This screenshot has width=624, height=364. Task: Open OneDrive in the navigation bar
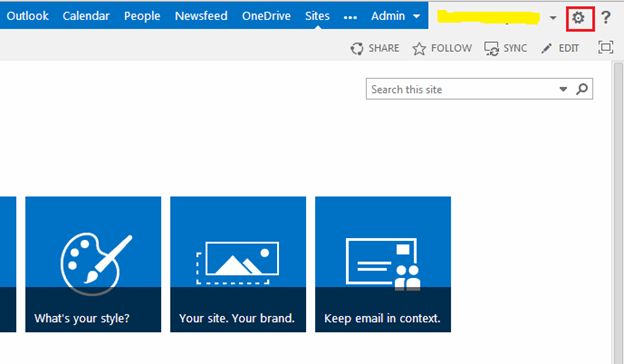(266, 16)
